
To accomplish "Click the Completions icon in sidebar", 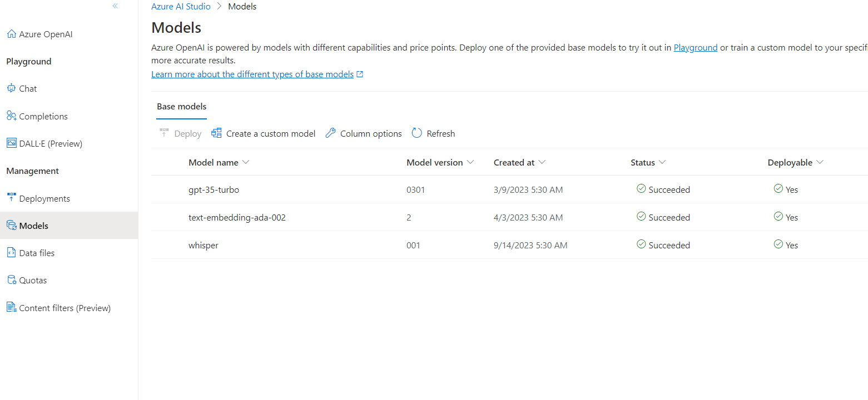I will 11,116.
